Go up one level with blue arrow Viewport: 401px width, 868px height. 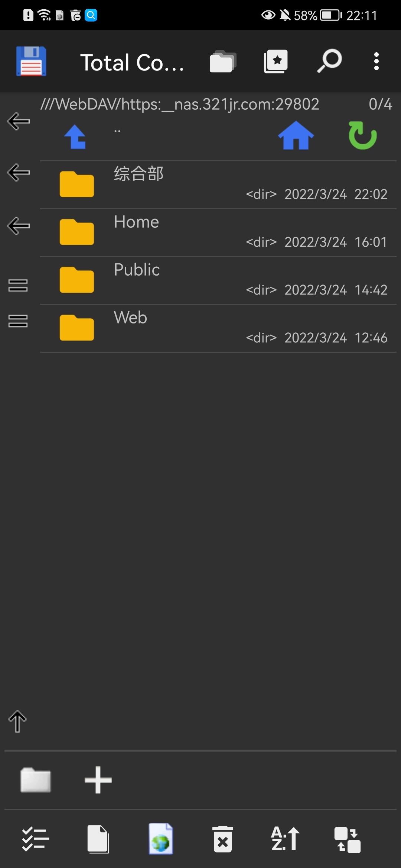click(75, 137)
